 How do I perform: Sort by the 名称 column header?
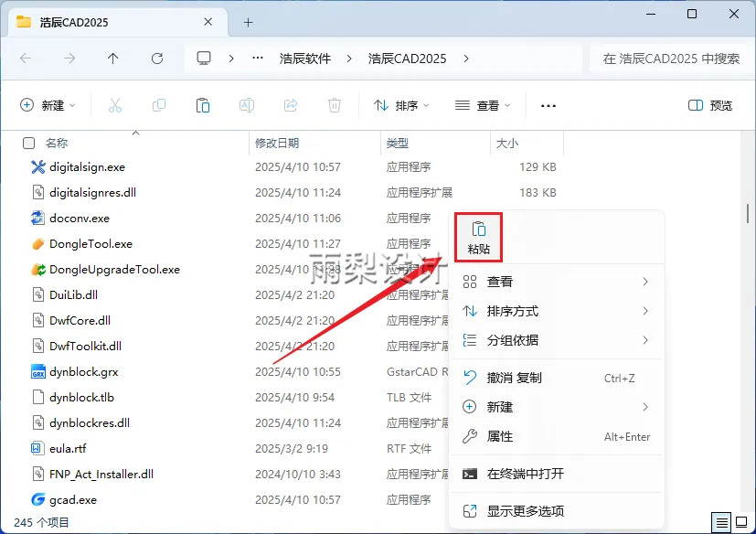(x=57, y=144)
